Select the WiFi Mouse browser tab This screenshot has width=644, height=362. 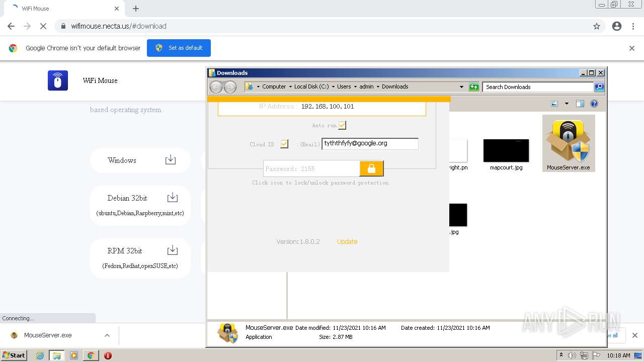[x=64, y=9]
